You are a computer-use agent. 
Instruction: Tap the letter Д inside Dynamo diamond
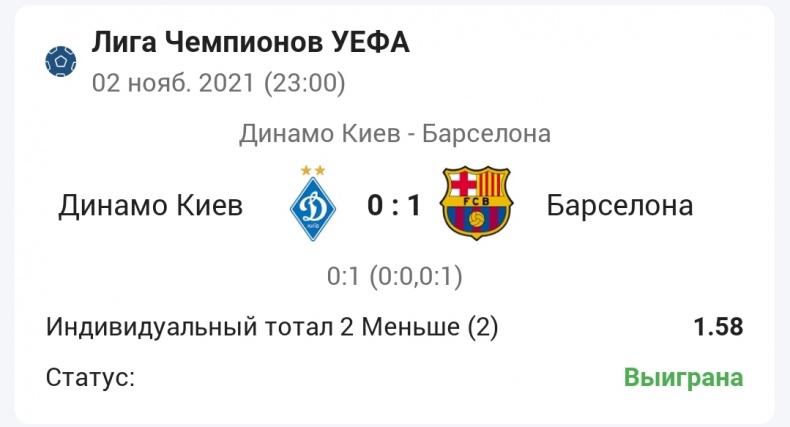click(x=313, y=205)
